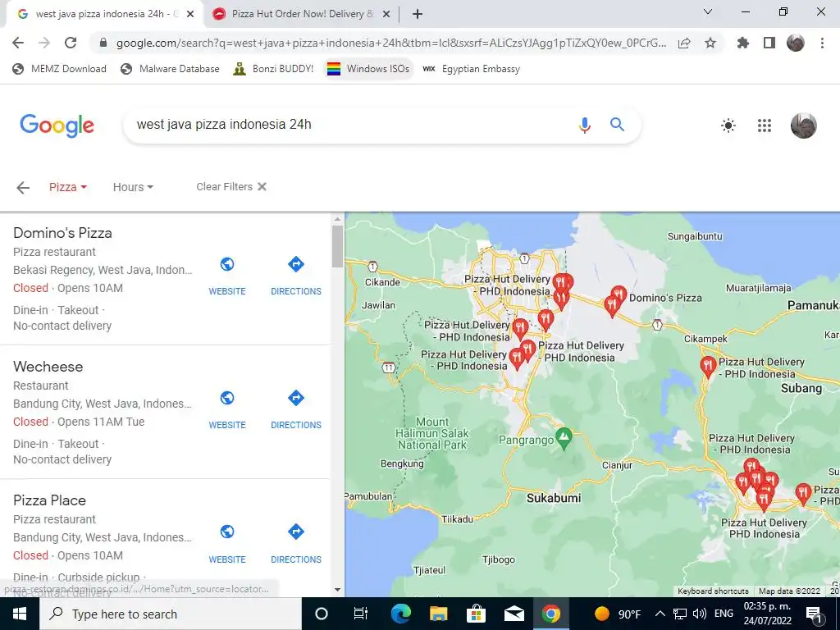Click the magnifier search button
Image resolution: width=840 pixels, height=630 pixels.
pyautogui.click(x=617, y=125)
